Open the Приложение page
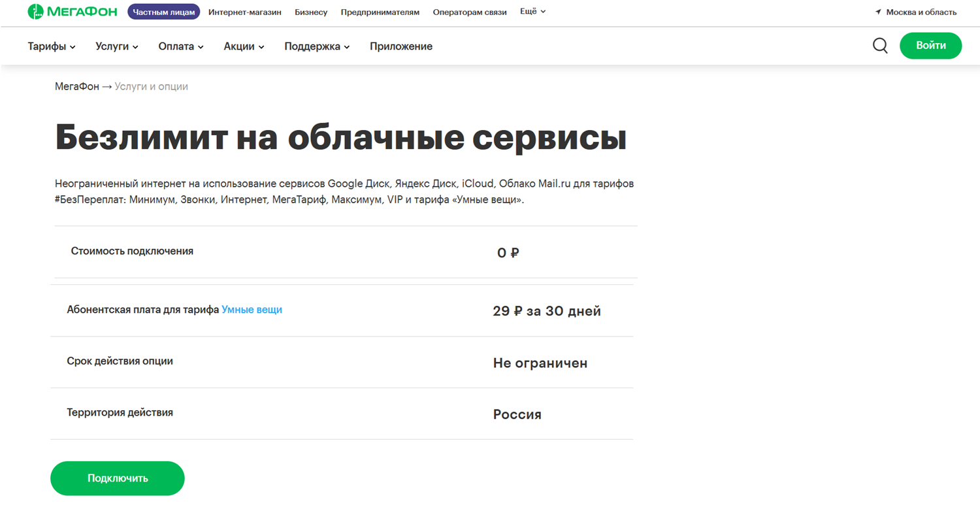Viewport: 980px width, 509px height. point(401,46)
